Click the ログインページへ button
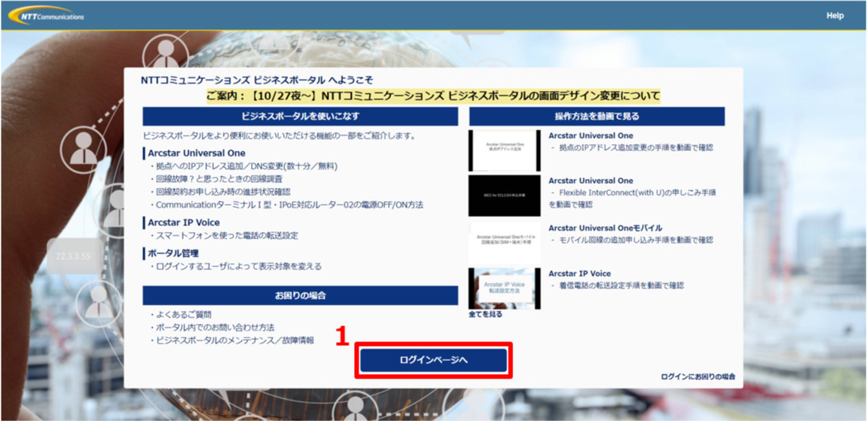This screenshot has height=421, width=868. point(434,360)
